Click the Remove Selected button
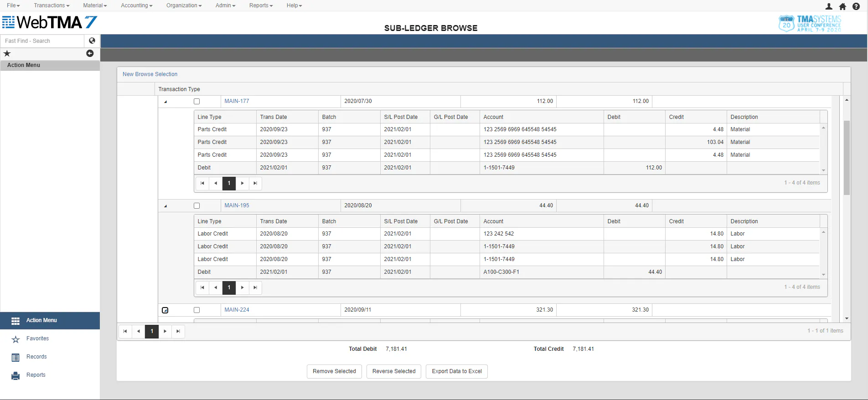 point(334,371)
